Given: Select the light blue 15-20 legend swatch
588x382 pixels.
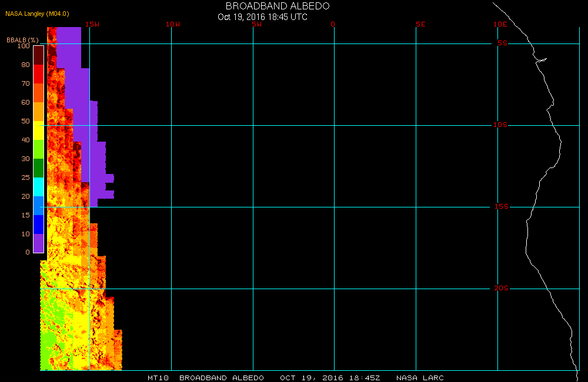Looking at the screenshot, I should [x=39, y=206].
